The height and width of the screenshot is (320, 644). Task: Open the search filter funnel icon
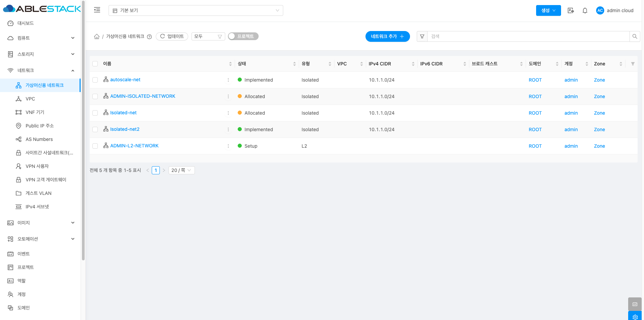(422, 36)
